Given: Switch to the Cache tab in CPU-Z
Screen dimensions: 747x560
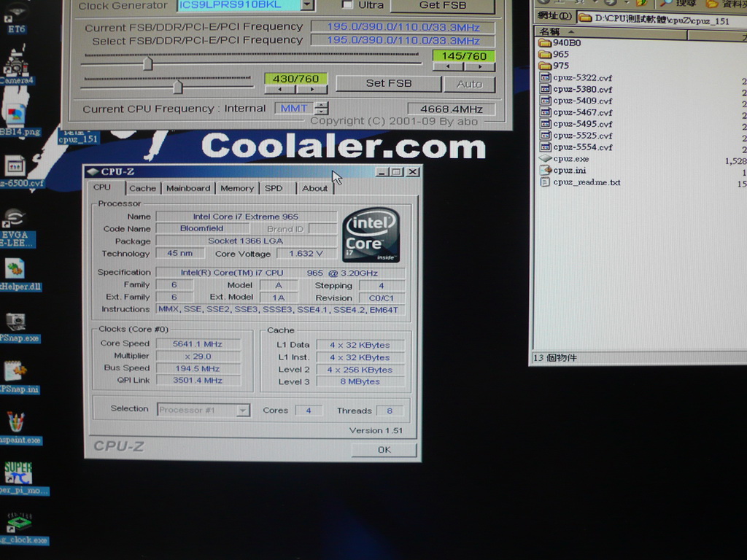Looking at the screenshot, I should click(142, 189).
